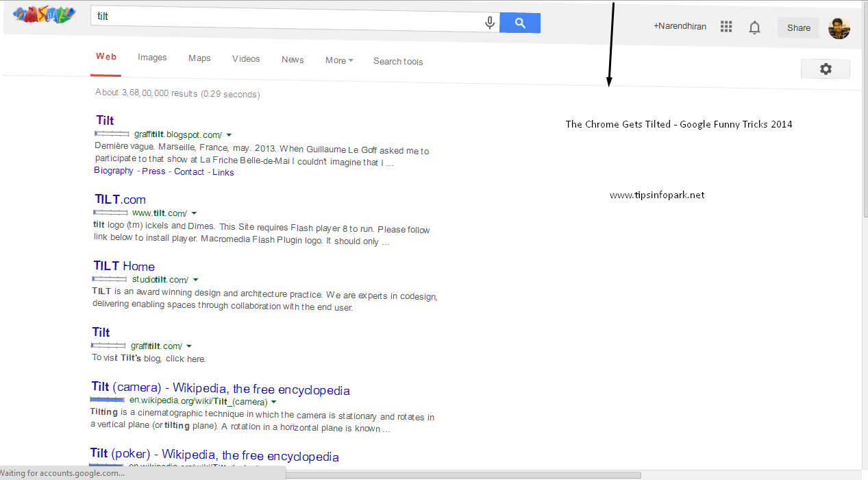Open Tilt (camera) Wikipedia result
This screenshot has width=868, height=480.
point(221,389)
